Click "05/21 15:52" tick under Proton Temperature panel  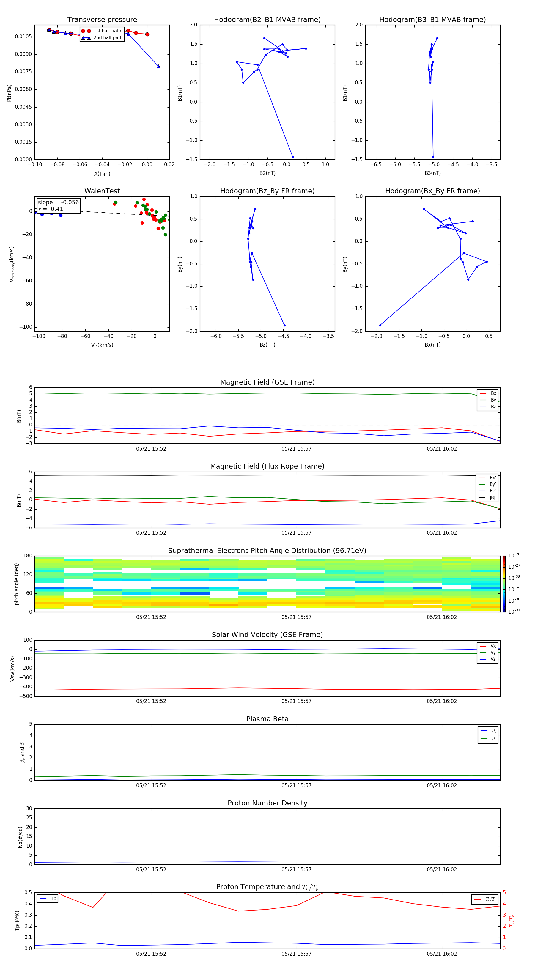(x=151, y=954)
